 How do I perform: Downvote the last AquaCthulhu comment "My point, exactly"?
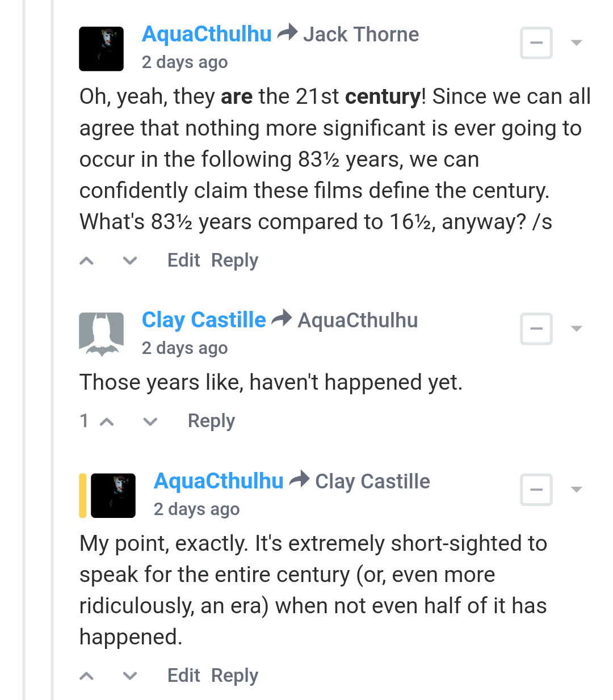pos(130,676)
